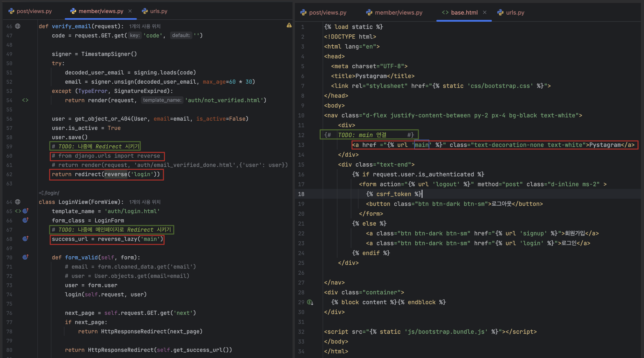Click the usages hint next to verify_email
This screenshot has height=358, width=644.
(145, 26)
